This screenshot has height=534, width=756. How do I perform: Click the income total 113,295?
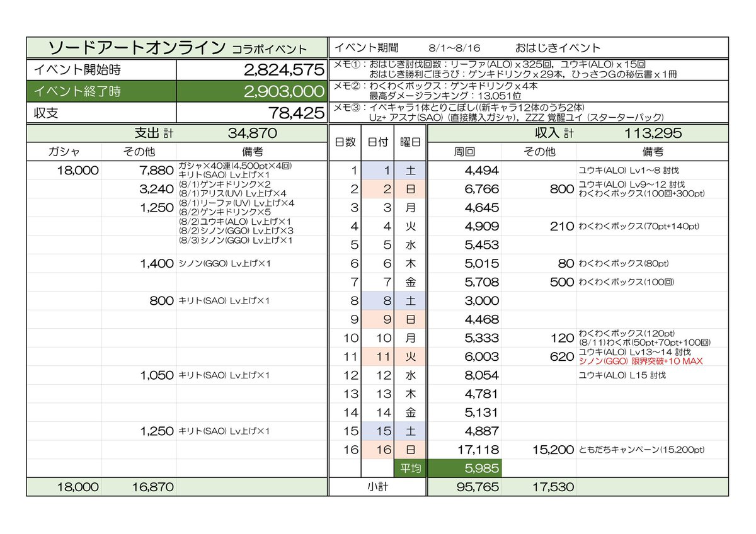coord(653,133)
